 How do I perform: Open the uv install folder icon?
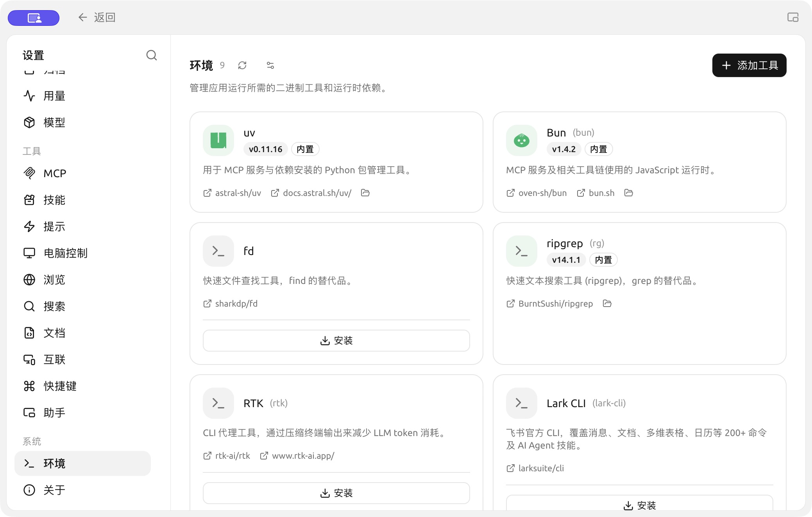point(365,193)
